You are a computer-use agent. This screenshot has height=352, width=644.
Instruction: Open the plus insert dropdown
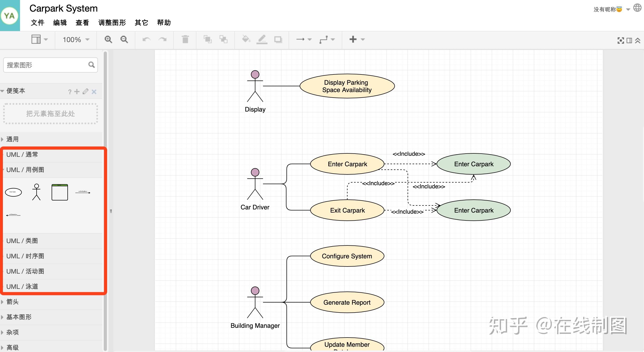(x=357, y=39)
